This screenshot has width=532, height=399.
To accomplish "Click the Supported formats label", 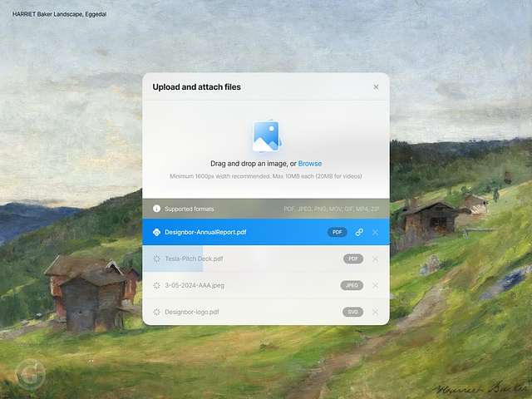I will 190,209.
